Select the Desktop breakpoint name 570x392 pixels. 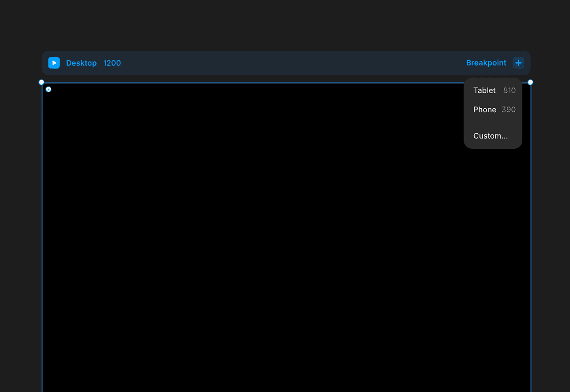point(81,63)
